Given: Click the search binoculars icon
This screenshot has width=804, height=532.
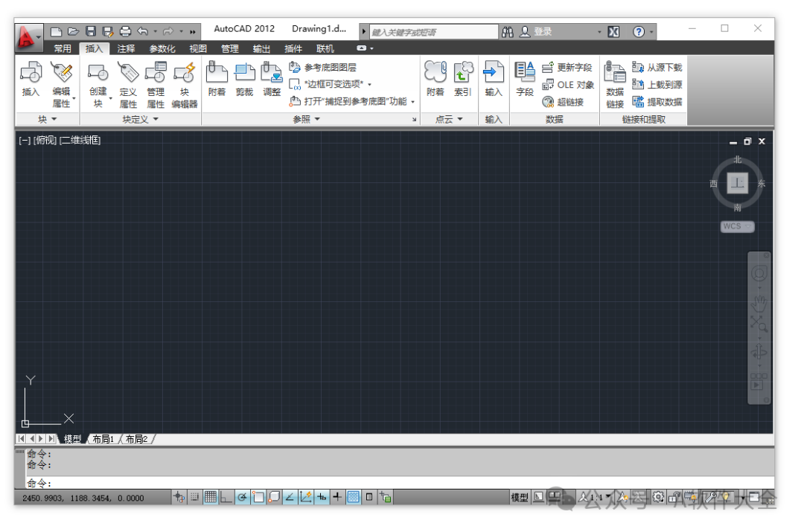Looking at the screenshot, I should pos(508,32).
